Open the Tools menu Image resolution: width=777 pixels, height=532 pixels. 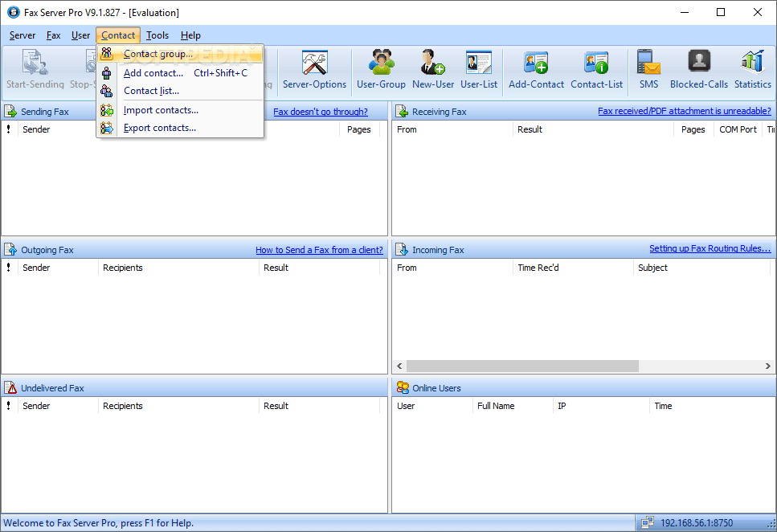[x=157, y=35]
